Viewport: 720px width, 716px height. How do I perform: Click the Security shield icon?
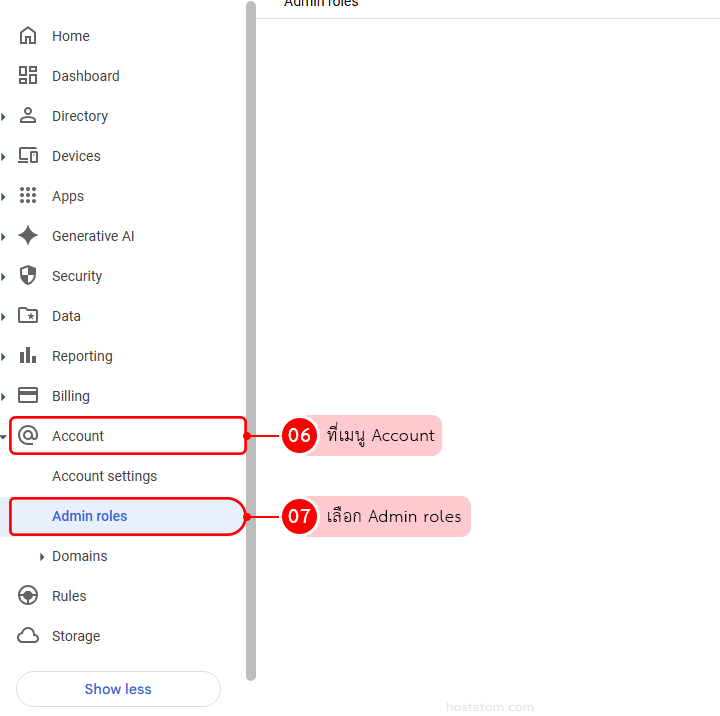[28, 276]
